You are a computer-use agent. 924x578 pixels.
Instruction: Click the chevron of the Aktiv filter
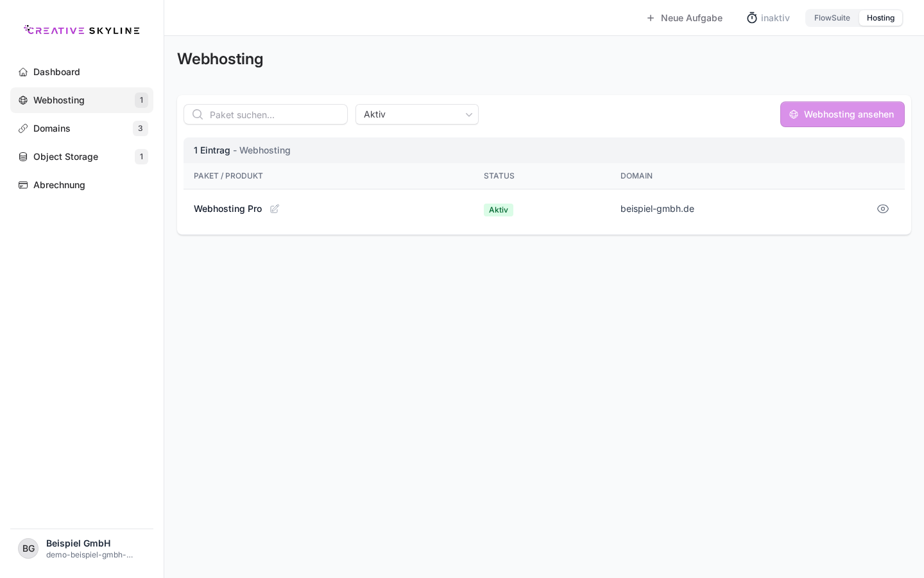468,115
